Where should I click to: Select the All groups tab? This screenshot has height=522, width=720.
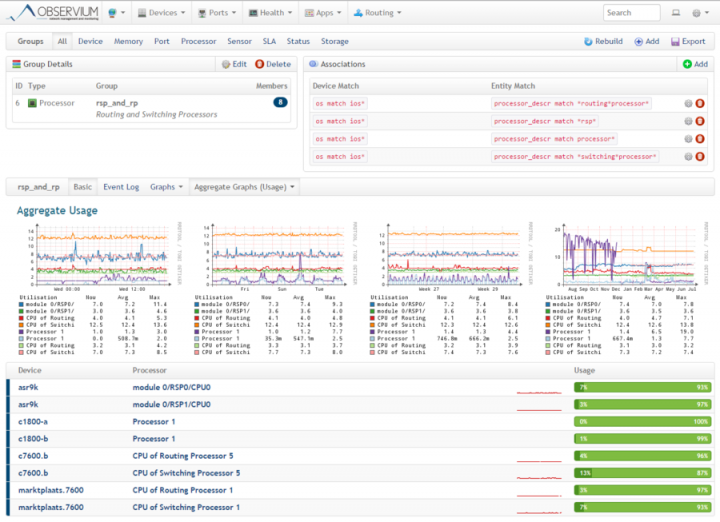click(62, 41)
